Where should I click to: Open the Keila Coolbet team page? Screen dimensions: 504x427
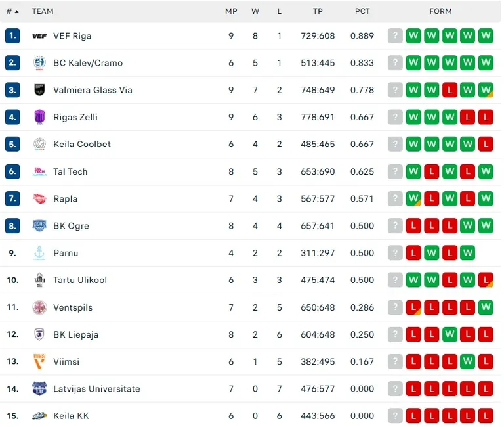(x=82, y=144)
